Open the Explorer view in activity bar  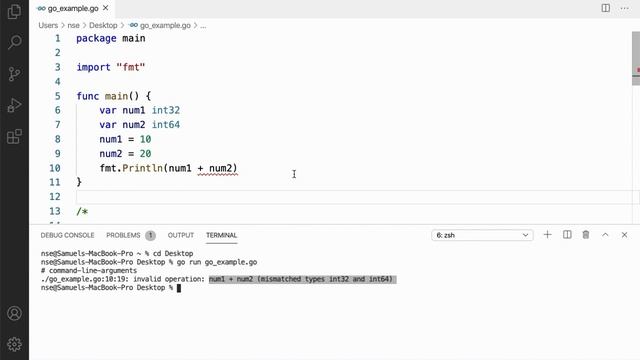point(14,11)
